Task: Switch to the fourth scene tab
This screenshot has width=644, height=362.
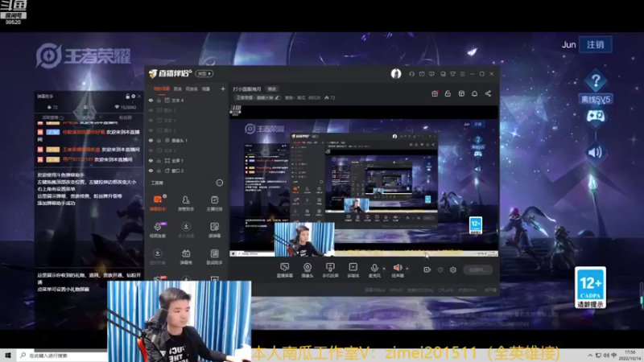Action: point(206,88)
